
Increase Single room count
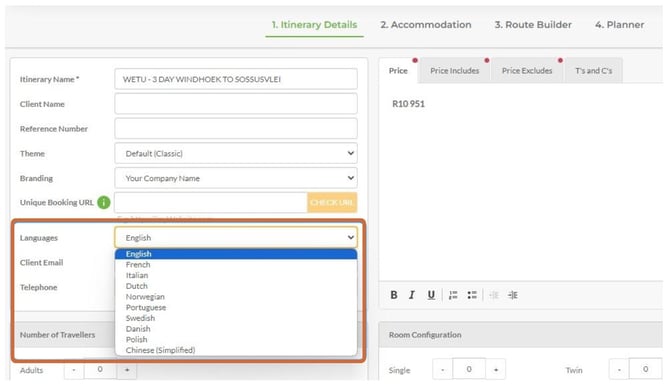pos(496,370)
